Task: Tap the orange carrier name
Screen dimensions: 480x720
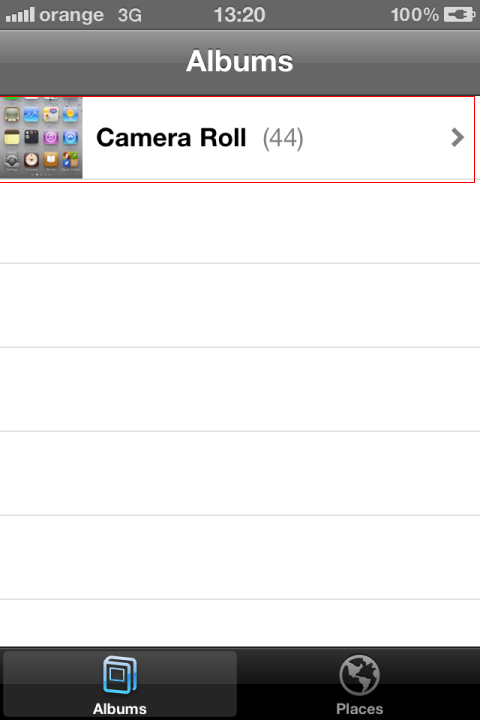Action: pos(71,16)
